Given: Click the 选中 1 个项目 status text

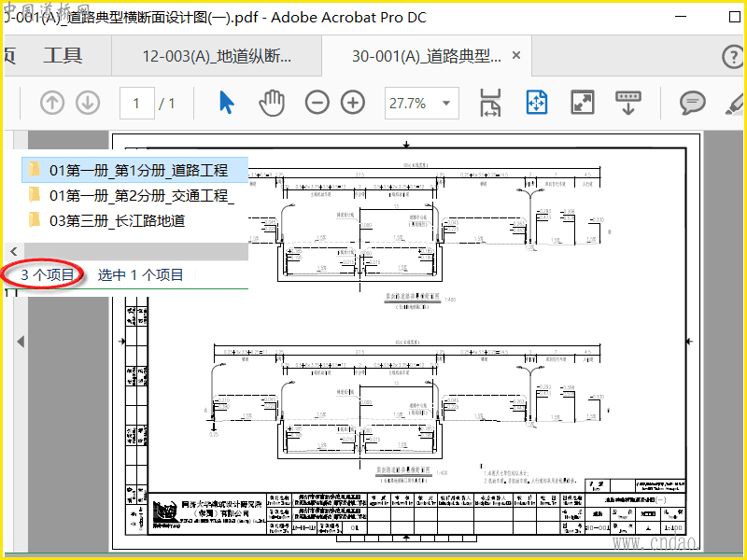Looking at the screenshot, I should coord(141,274).
